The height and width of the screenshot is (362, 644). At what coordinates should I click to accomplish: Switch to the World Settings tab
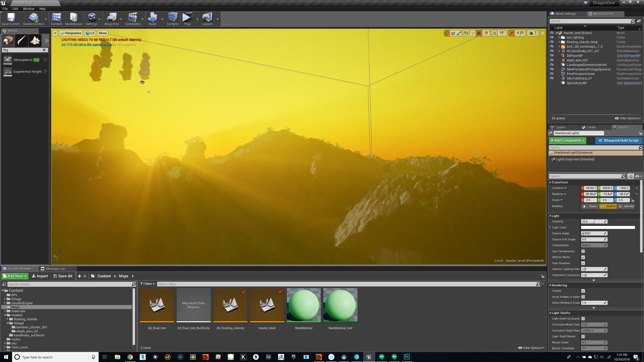coord(566,14)
